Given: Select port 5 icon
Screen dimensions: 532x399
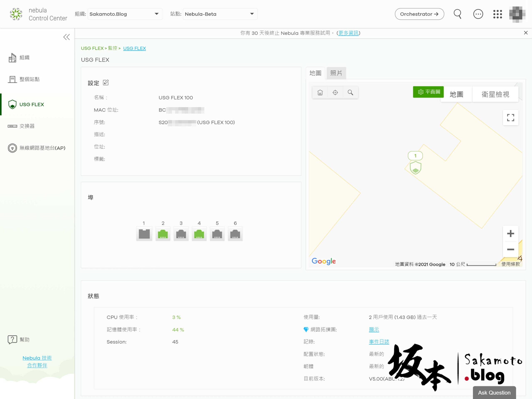Looking at the screenshot, I should pos(217,234).
